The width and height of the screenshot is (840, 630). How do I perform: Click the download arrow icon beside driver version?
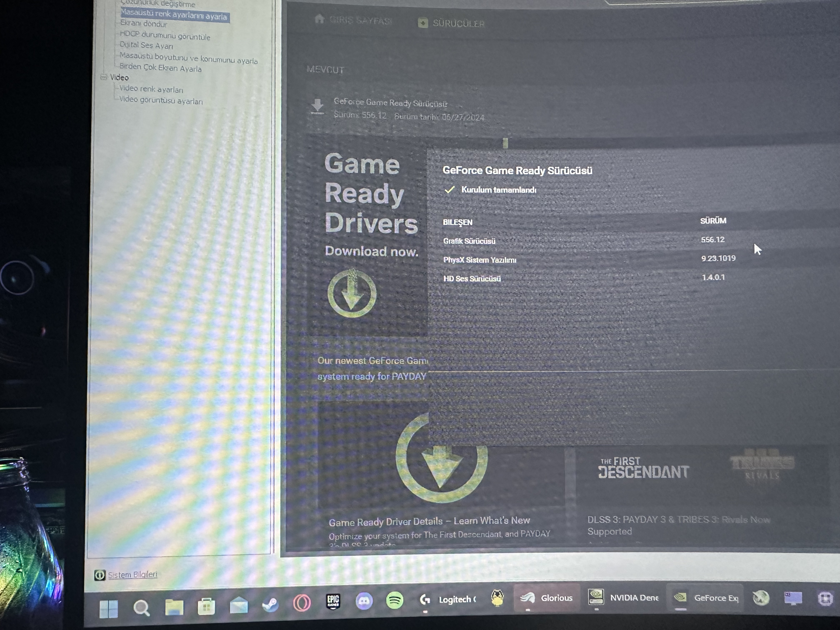pyautogui.click(x=317, y=106)
